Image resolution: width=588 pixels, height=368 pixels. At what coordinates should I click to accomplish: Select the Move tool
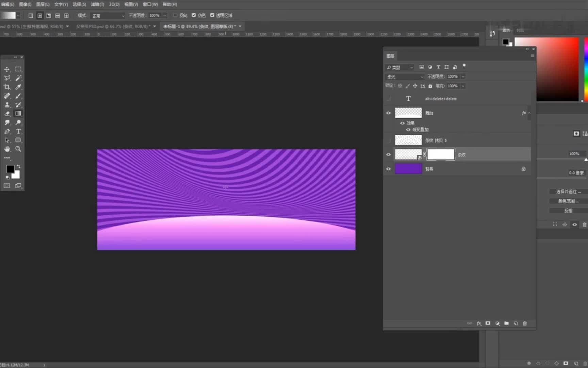click(x=7, y=69)
